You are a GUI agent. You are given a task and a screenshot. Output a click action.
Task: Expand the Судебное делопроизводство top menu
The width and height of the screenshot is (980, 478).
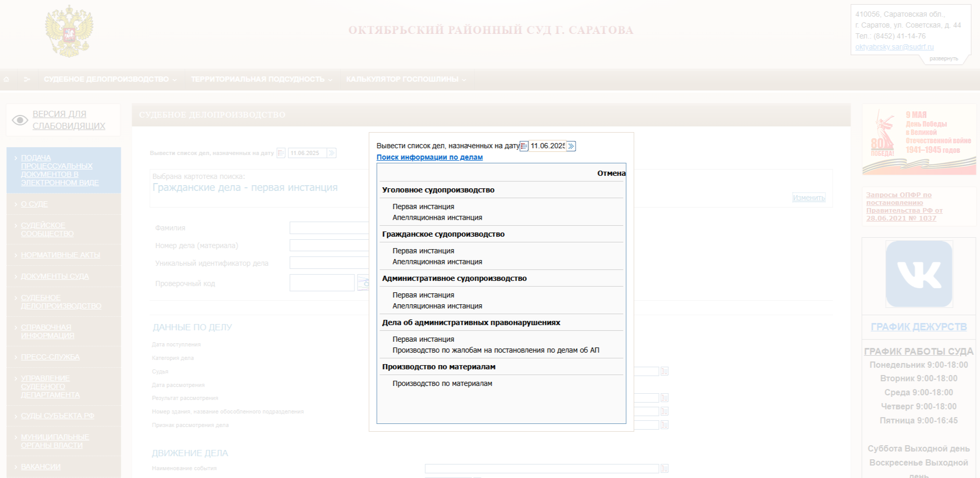pos(110,80)
